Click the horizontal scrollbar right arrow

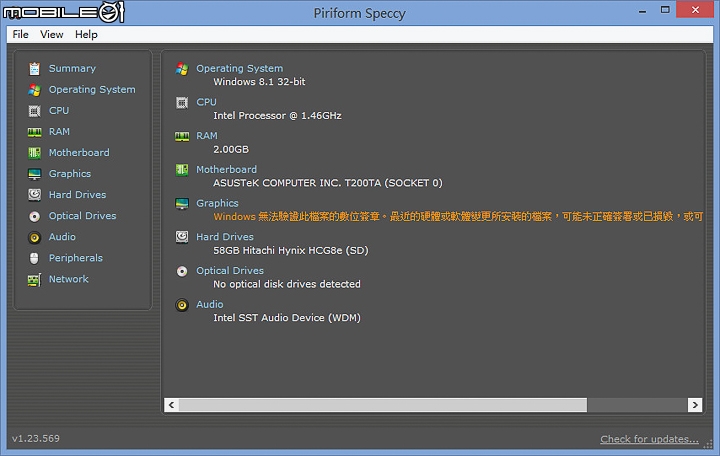(x=695, y=405)
